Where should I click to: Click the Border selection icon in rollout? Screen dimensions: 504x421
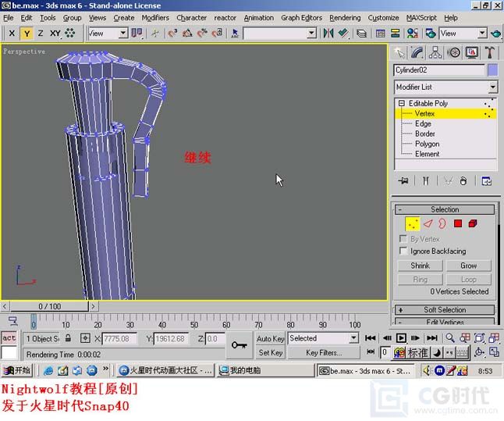coord(442,223)
